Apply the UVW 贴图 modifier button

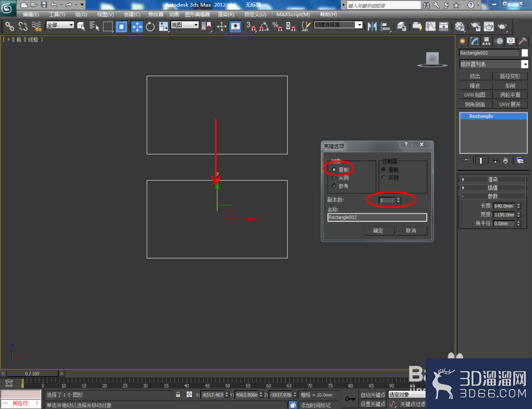pyautogui.click(x=475, y=95)
